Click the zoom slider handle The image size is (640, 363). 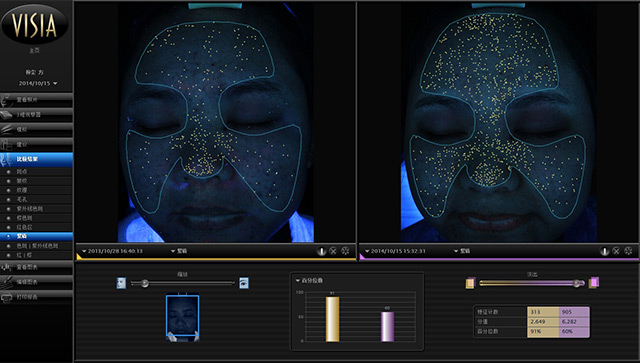coord(144,283)
